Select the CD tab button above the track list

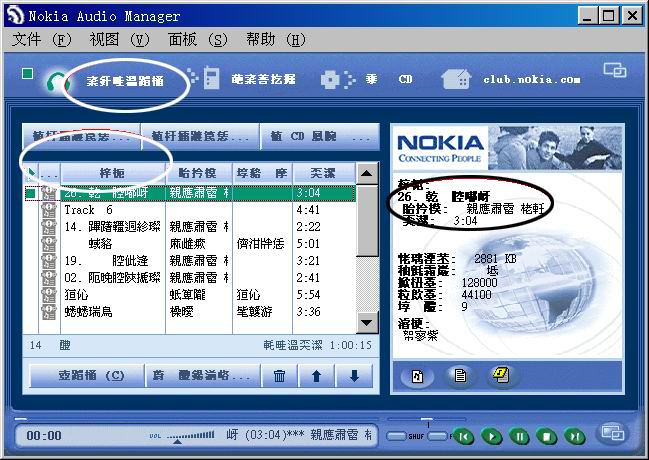click(x=320, y=136)
